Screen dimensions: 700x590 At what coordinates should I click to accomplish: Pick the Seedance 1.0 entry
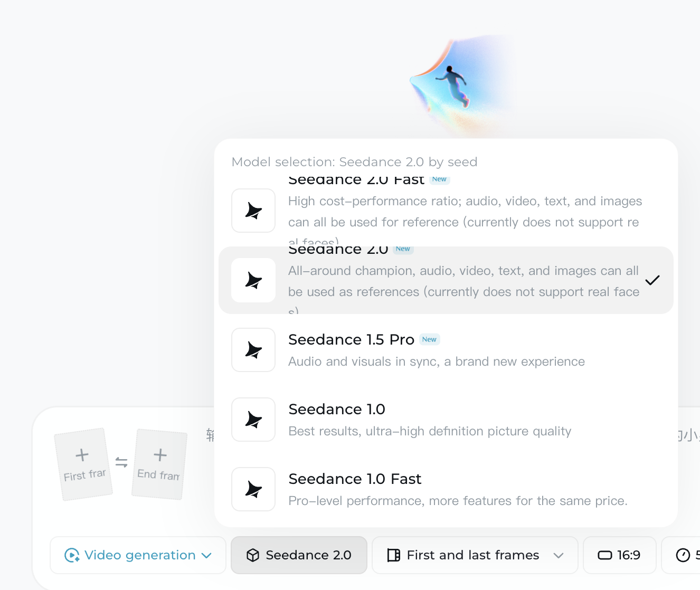pyautogui.click(x=446, y=420)
